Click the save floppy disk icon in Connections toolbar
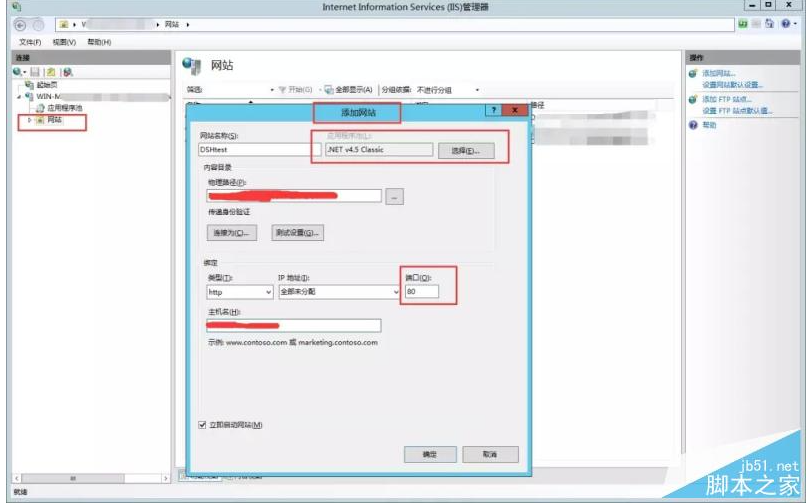Screen dimensions: 809x503 pyautogui.click(x=35, y=72)
